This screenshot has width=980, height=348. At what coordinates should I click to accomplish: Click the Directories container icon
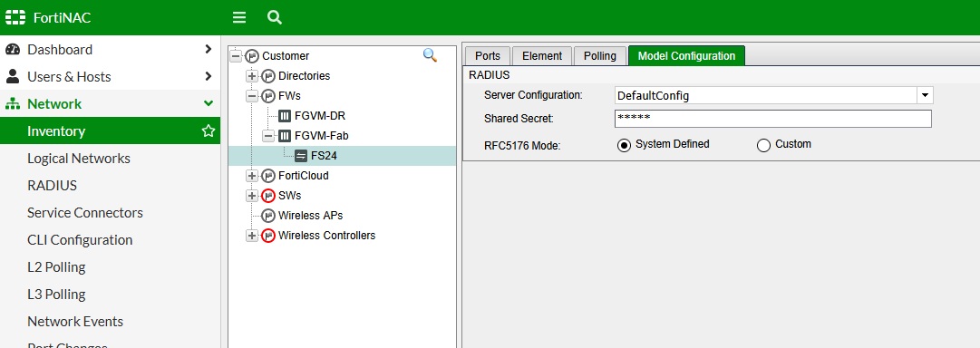[x=268, y=75]
